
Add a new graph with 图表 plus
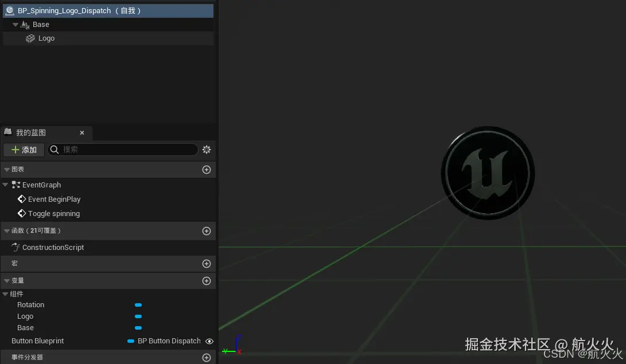click(x=207, y=170)
